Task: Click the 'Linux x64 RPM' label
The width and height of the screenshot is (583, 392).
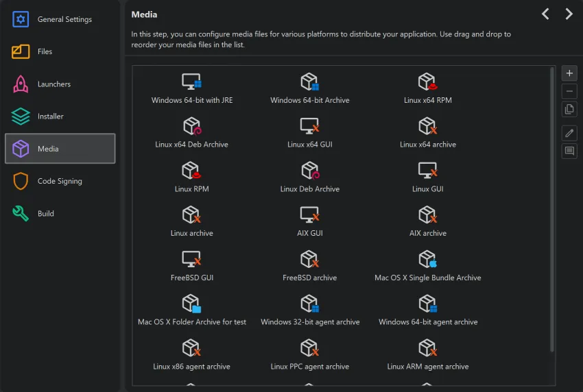Action: pyautogui.click(x=427, y=100)
